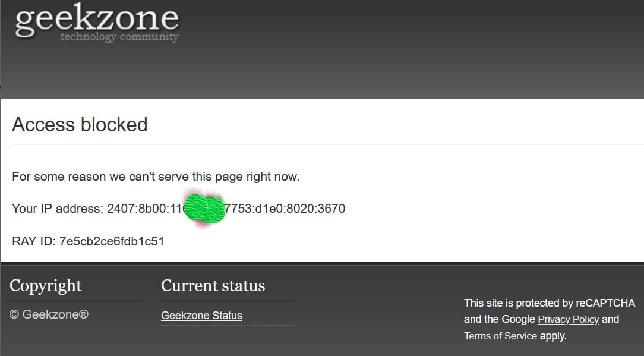Click the '© Geekzone®' copyright text
This screenshot has height=356, width=644.
click(x=49, y=314)
